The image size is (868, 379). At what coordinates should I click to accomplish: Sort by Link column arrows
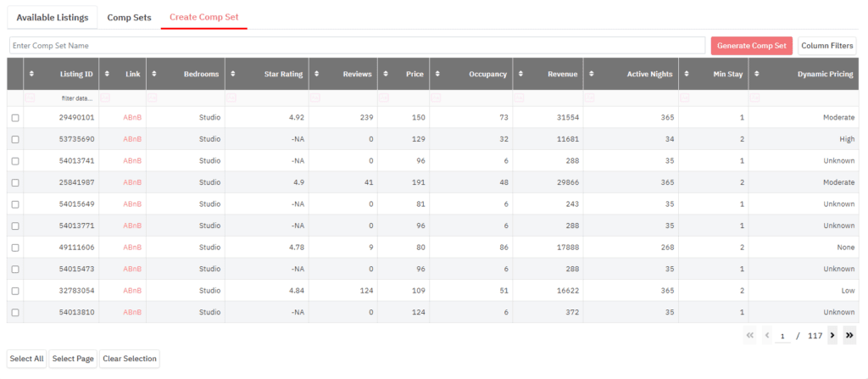click(x=107, y=75)
